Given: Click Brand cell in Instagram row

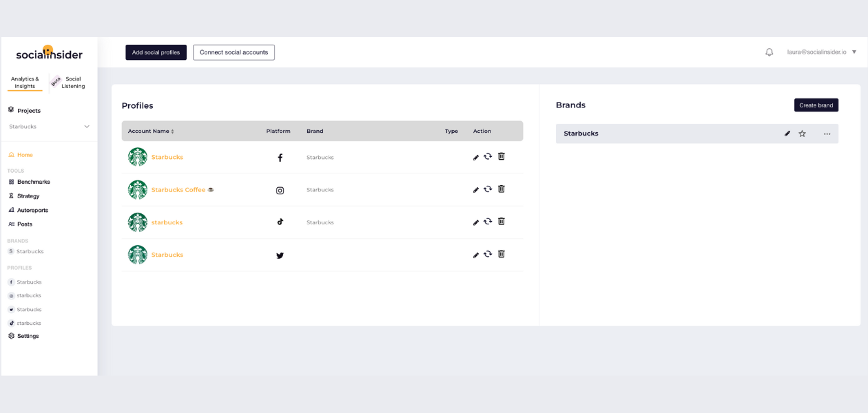Looking at the screenshot, I should tap(320, 190).
